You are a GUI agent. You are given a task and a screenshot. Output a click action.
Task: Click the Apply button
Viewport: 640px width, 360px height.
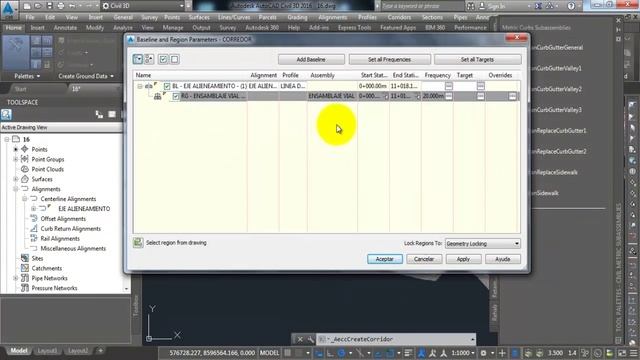click(x=463, y=259)
